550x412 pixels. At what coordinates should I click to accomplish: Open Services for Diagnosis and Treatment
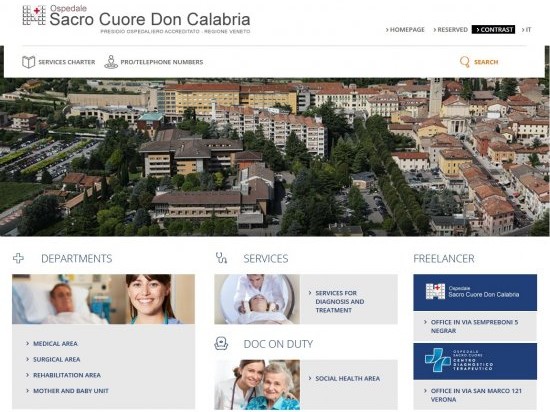click(x=339, y=302)
